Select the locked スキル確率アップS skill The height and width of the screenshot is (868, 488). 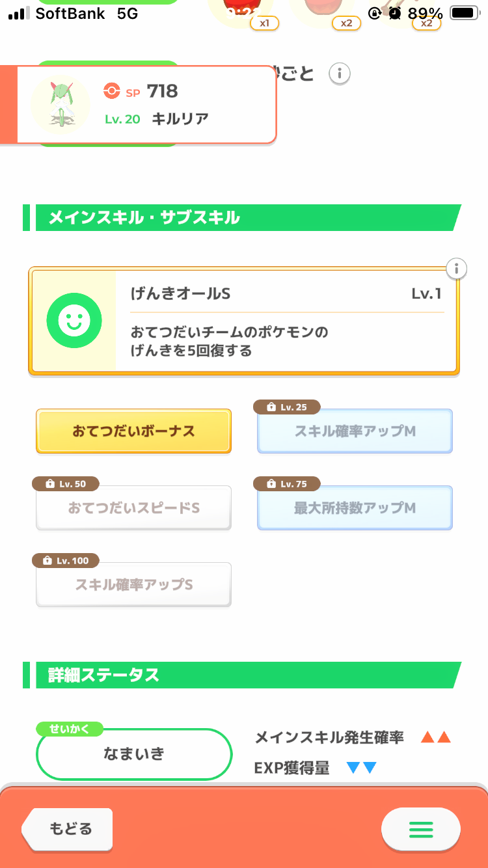pos(133,585)
